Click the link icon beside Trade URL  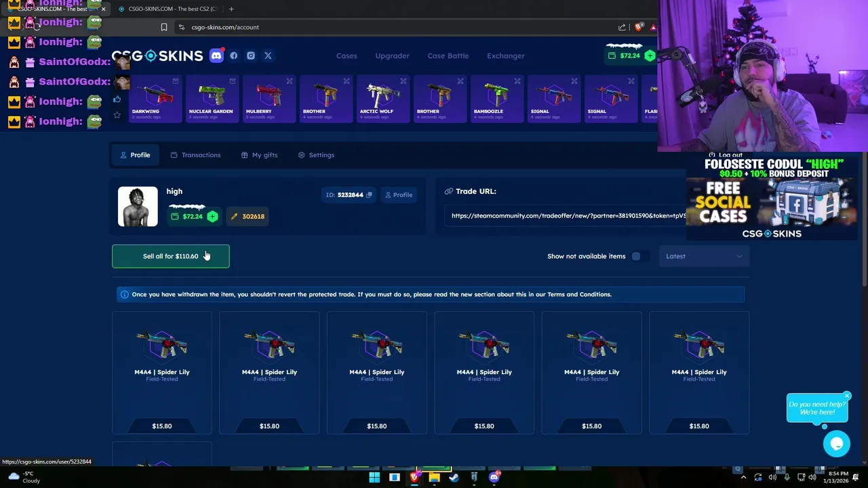click(448, 191)
